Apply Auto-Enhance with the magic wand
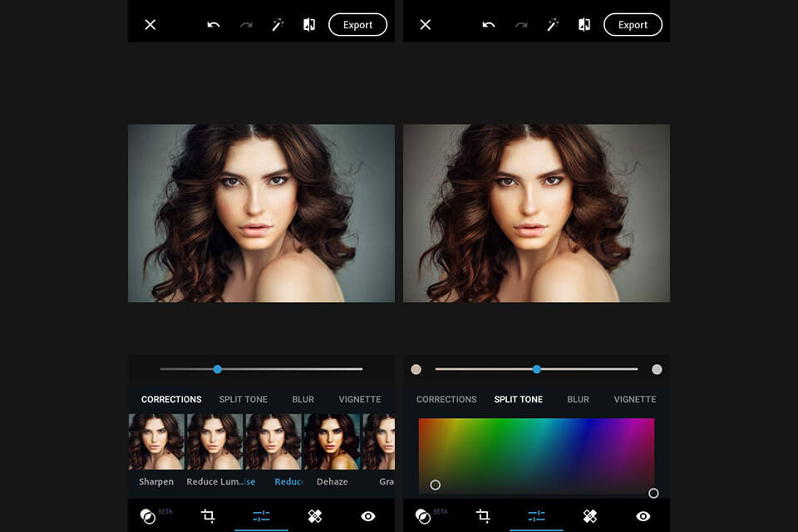Screen dimensions: 798x532 click(278, 24)
